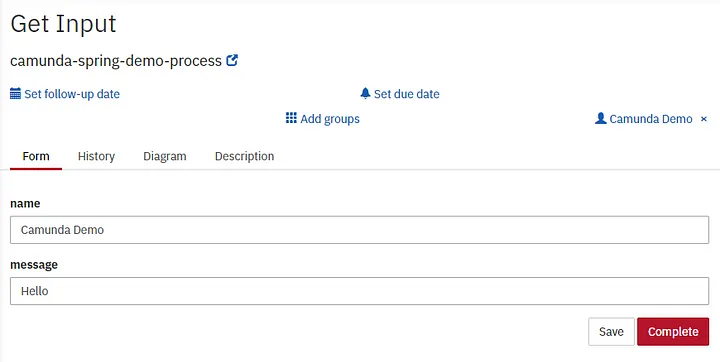Image resolution: width=720 pixels, height=362 pixels.
Task: Open process definition via external link icon
Action: coord(232,60)
